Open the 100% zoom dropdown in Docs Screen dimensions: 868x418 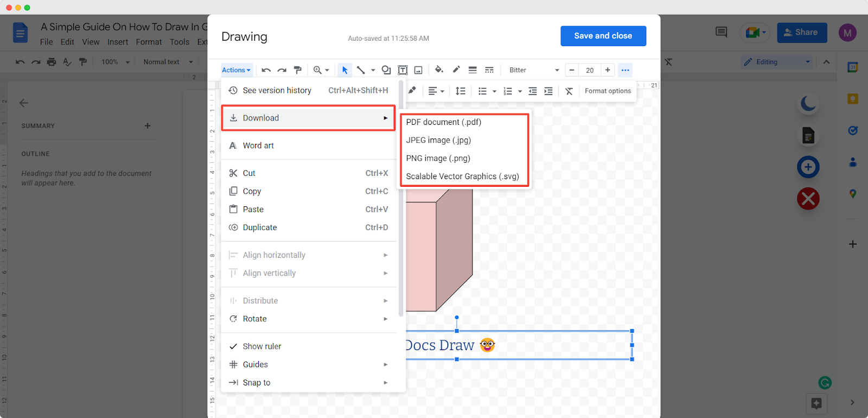pyautogui.click(x=116, y=62)
